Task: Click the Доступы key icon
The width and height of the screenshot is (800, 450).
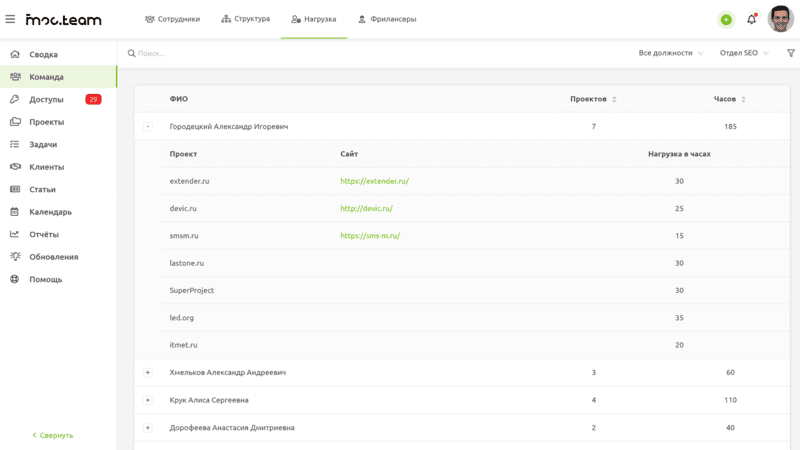Action: coord(15,99)
